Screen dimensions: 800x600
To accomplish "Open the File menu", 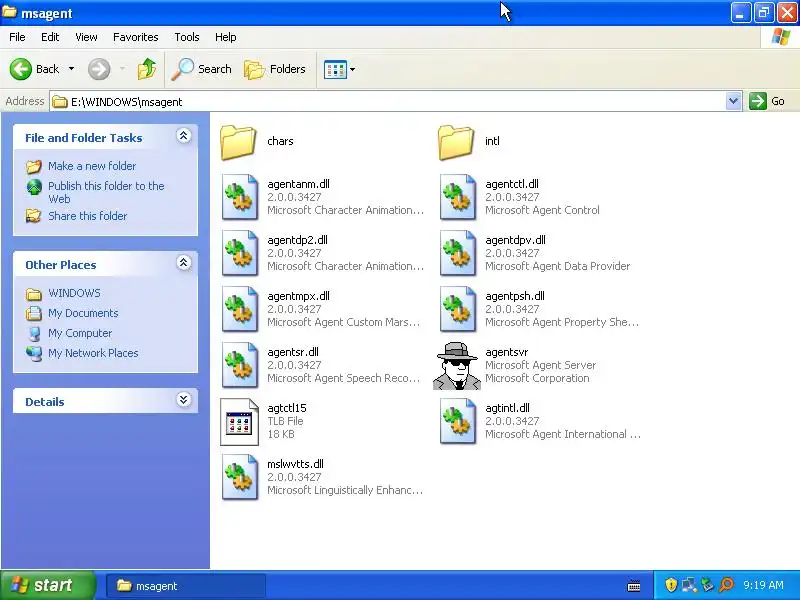I will (17, 37).
